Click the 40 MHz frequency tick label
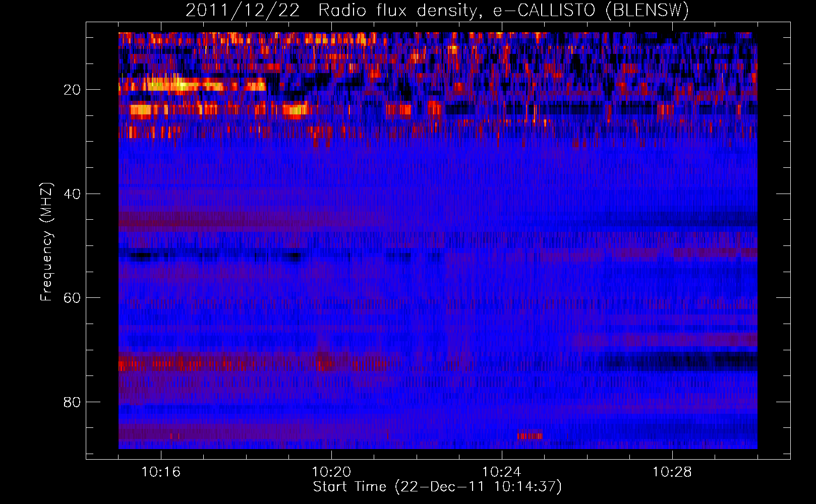Screen dimensions: 816x504 click(x=72, y=194)
